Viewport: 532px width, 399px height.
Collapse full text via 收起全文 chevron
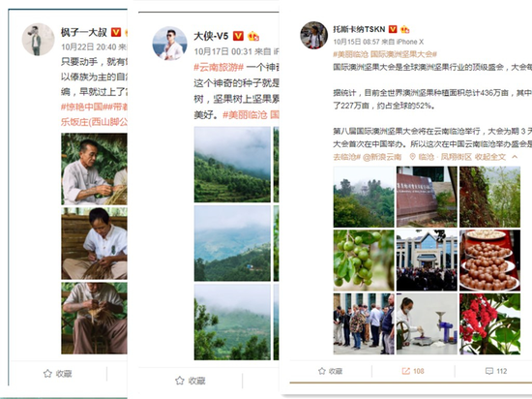[x=515, y=157]
